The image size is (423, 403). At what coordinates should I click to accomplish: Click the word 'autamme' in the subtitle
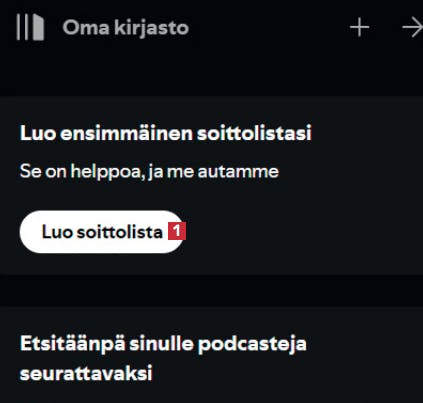tap(238, 172)
